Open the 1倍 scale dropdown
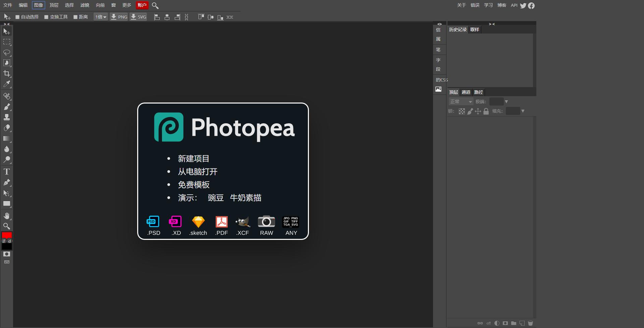Screen dimensions: 644x328 [101, 17]
